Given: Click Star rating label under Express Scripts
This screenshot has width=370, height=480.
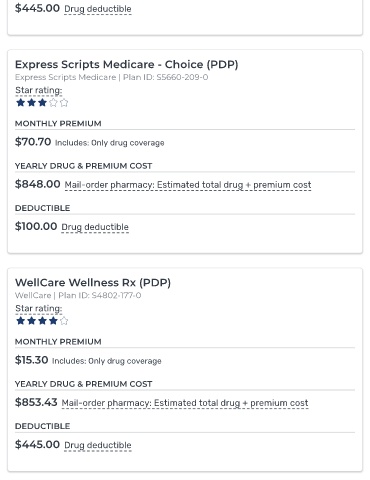Looking at the screenshot, I should 39,90.
